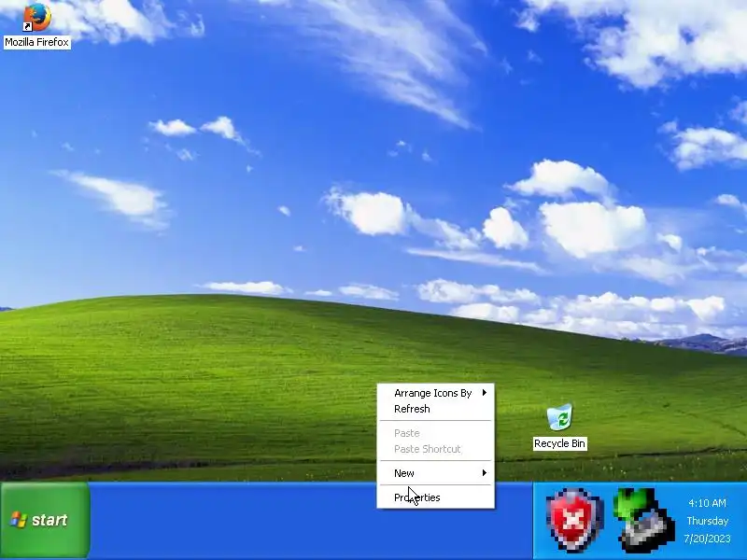747x560 pixels.
Task: Click the 7/20/2023 date in tray
Action: click(707, 539)
